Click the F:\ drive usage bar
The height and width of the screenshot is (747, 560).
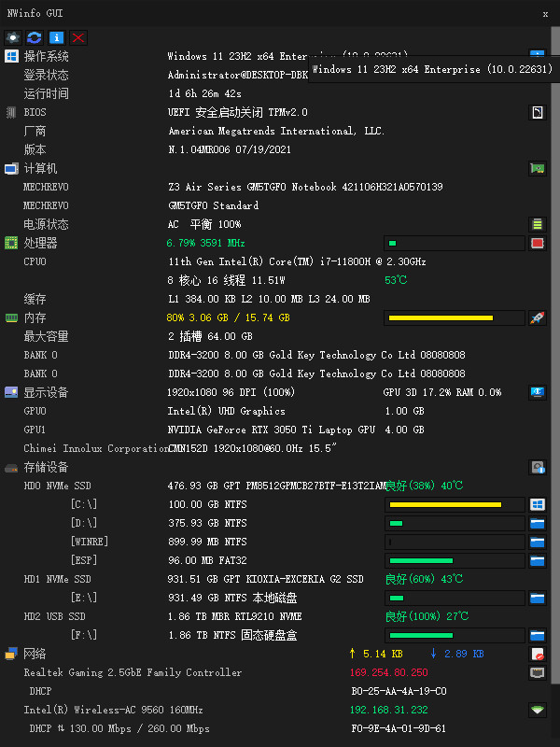[x=455, y=635]
